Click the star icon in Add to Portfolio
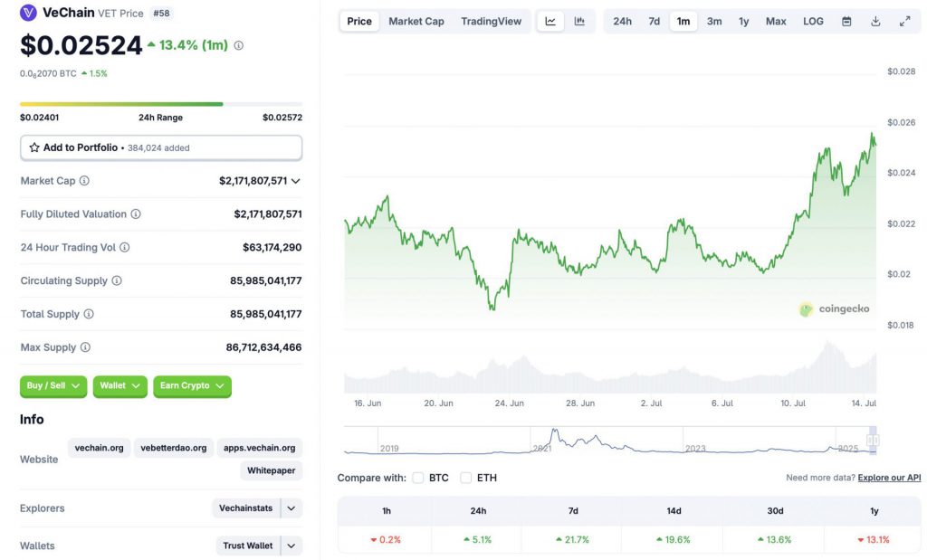This screenshot has width=927, height=560. coord(34,147)
